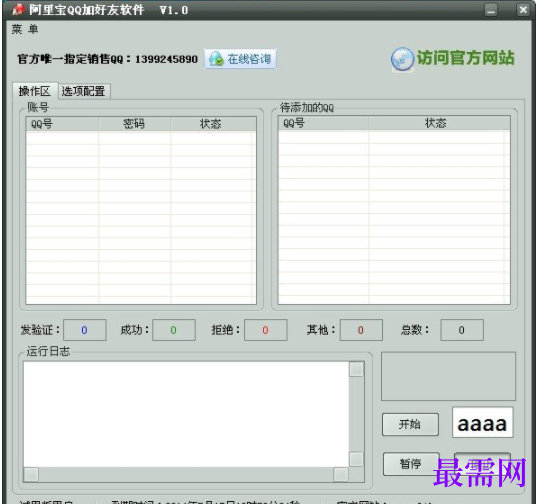Click the 官方唯一指定销售QQ number text

tap(107, 59)
